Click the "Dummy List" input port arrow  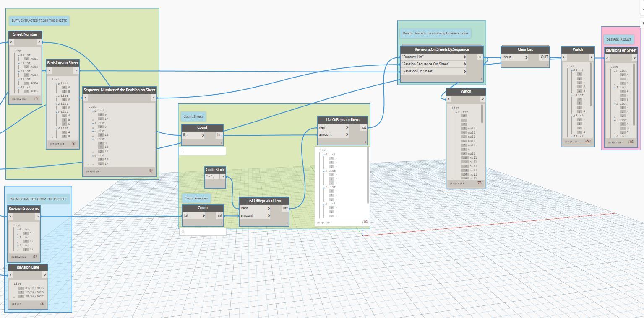[465, 57]
